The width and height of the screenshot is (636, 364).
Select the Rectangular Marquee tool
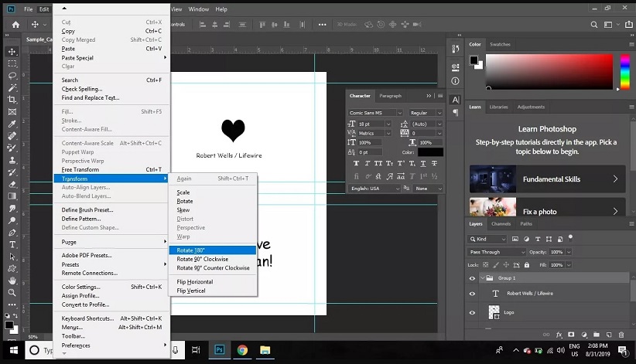tap(12, 63)
